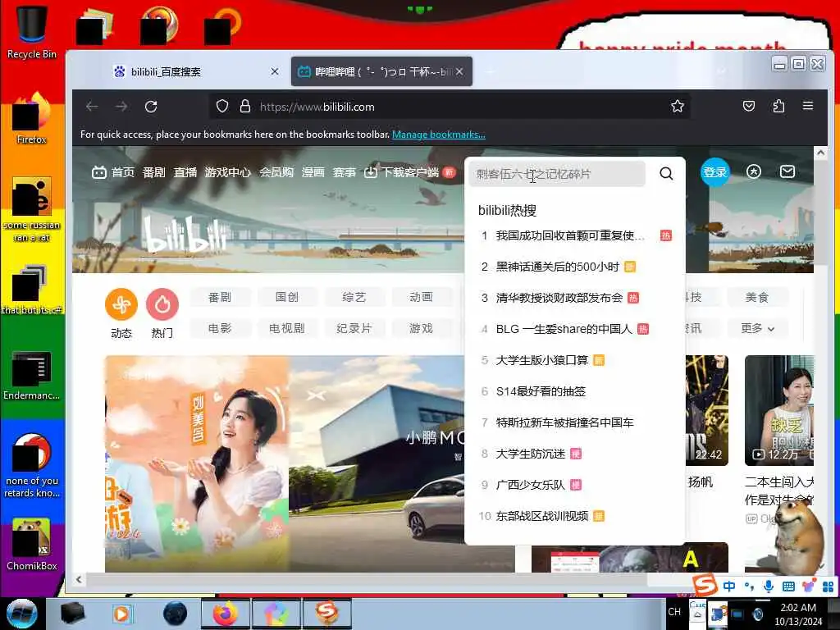The height and width of the screenshot is (630, 840).
Task: Select the Firefox desktop shortcut
Action: point(32,118)
